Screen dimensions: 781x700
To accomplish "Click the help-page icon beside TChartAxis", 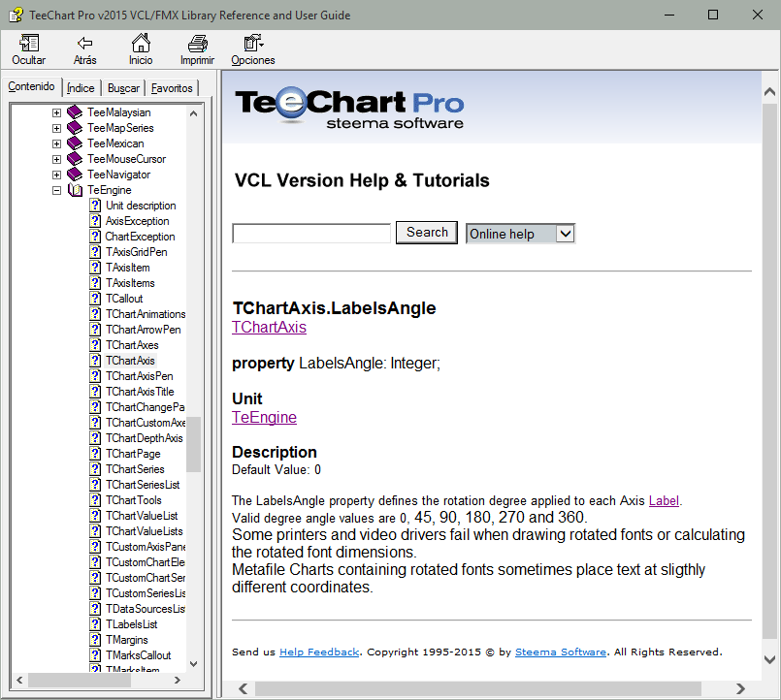I will (x=95, y=360).
